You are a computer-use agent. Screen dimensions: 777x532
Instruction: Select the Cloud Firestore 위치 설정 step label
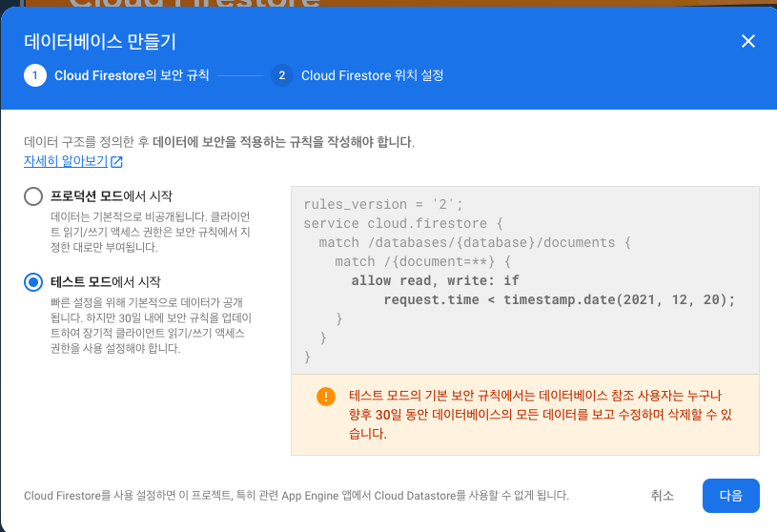pyautogui.click(x=372, y=75)
